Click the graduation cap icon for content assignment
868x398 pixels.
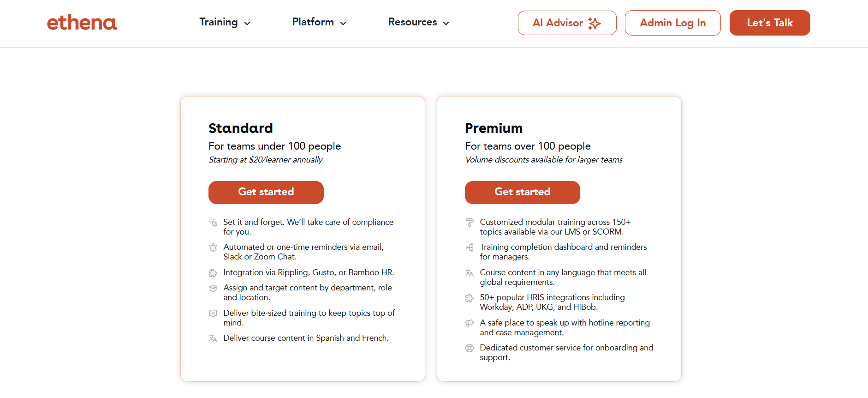click(x=213, y=288)
